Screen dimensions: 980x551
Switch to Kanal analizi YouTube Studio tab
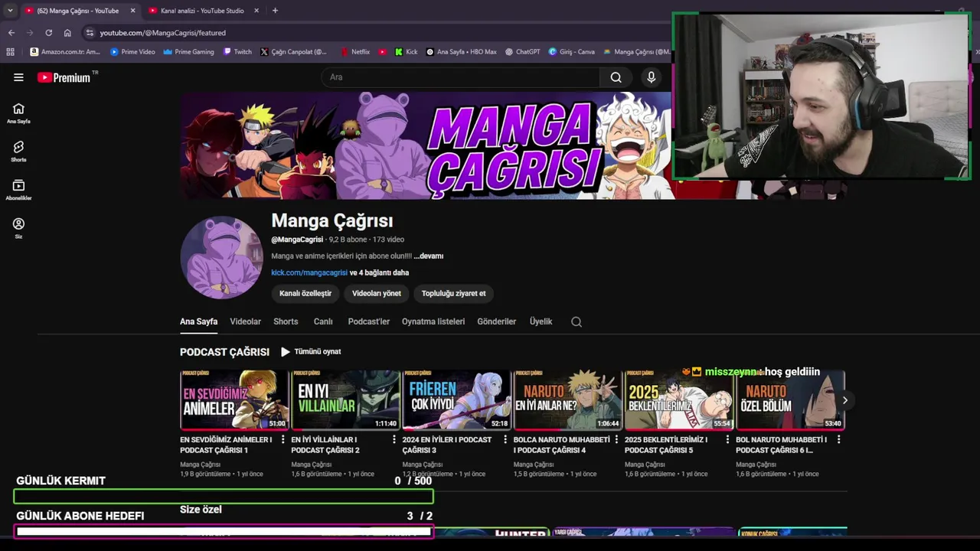203,11
